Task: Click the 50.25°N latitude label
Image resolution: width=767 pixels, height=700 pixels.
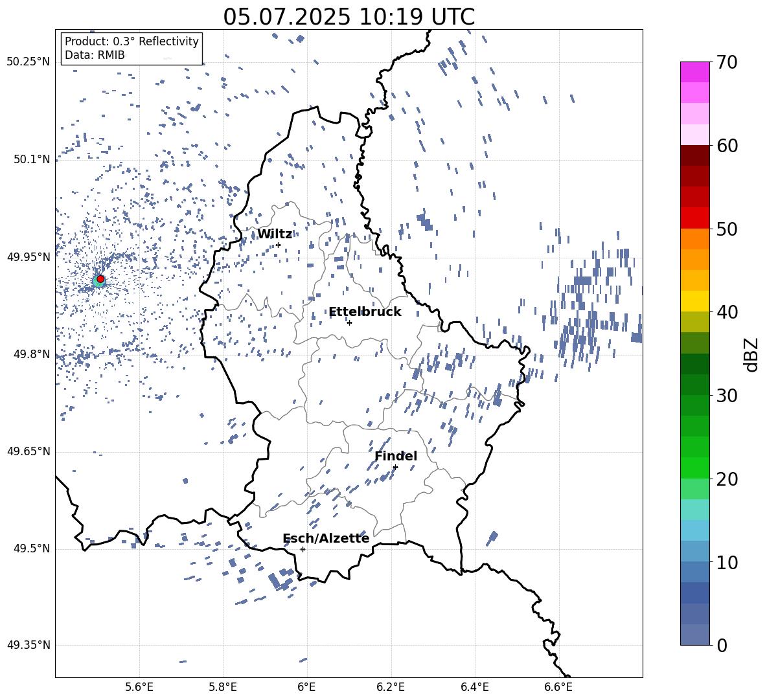Action: 29,62
